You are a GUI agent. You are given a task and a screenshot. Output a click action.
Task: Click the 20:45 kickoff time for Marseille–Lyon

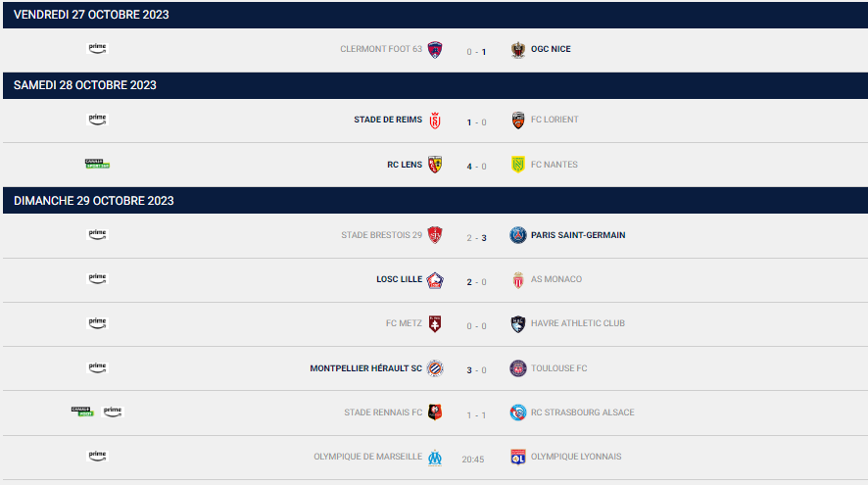pos(473,459)
